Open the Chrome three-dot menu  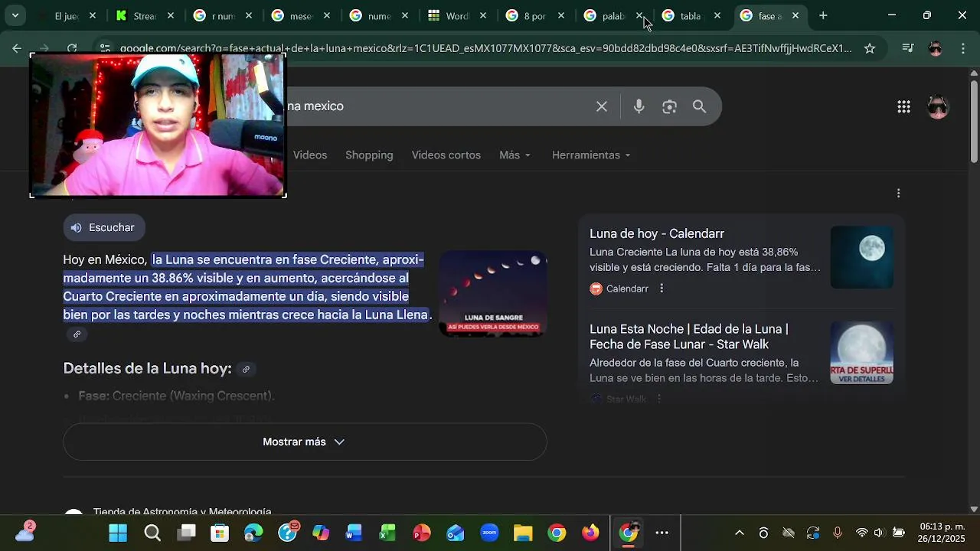point(963,48)
